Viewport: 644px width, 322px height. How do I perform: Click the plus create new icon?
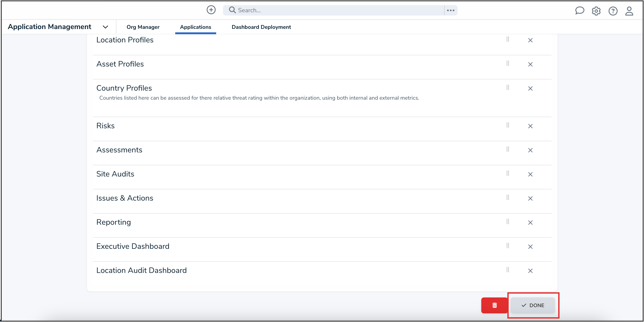211,10
